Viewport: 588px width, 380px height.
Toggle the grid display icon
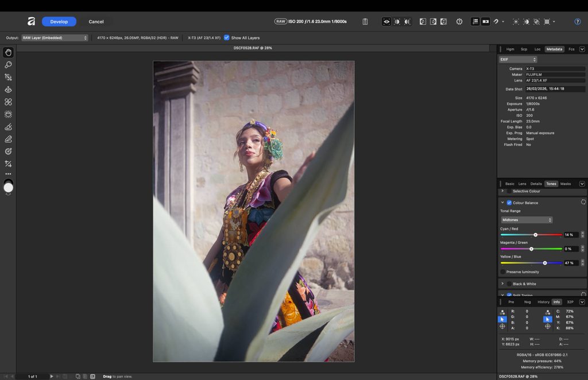(x=475, y=21)
